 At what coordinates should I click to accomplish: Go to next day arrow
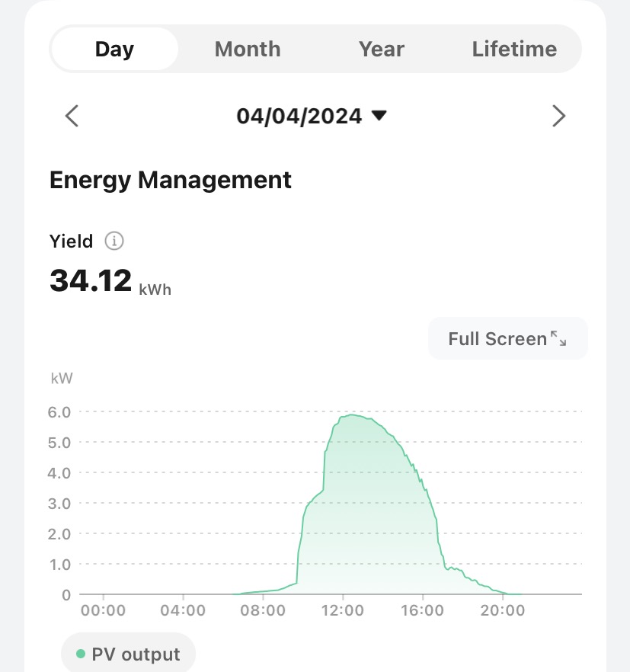(x=558, y=116)
